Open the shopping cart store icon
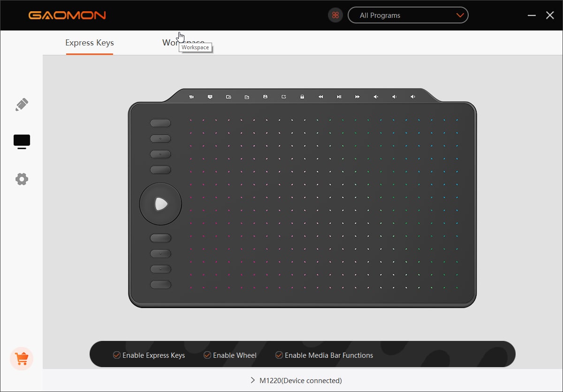Image resolution: width=563 pixels, height=392 pixels. (x=22, y=359)
